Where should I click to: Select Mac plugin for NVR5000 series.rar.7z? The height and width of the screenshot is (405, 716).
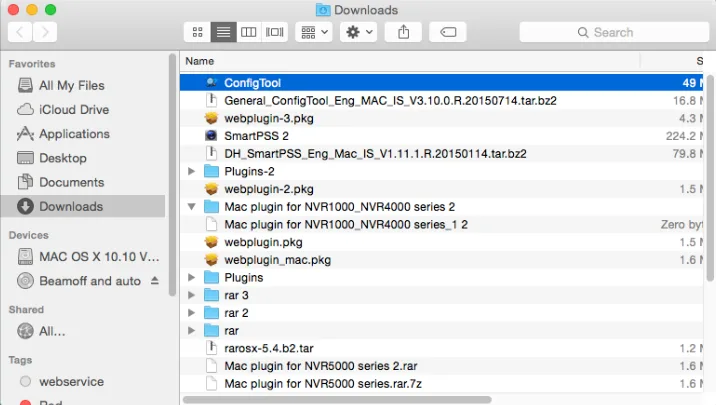pyautogui.click(x=323, y=384)
